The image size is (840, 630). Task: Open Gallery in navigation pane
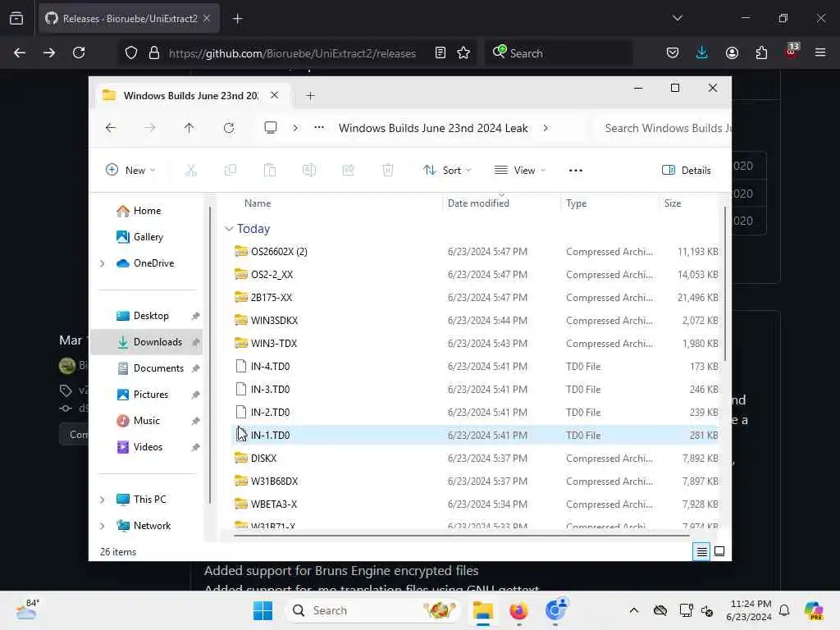pos(148,237)
